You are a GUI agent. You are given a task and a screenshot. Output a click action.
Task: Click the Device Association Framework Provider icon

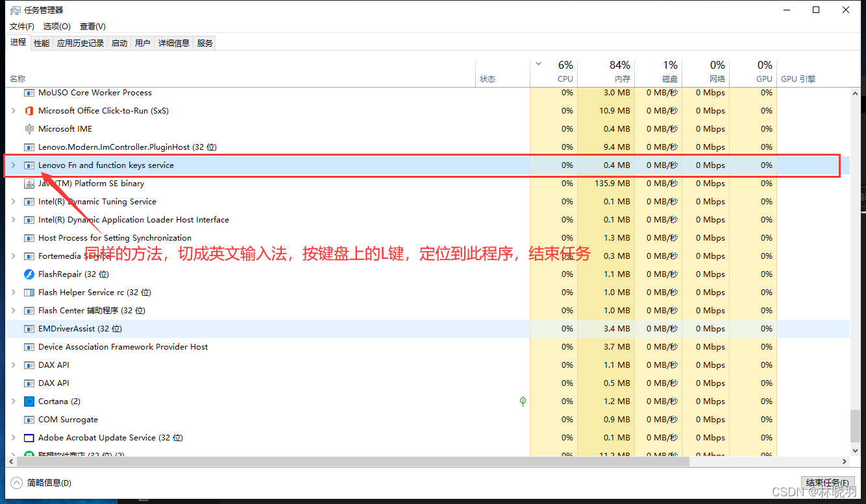click(29, 347)
